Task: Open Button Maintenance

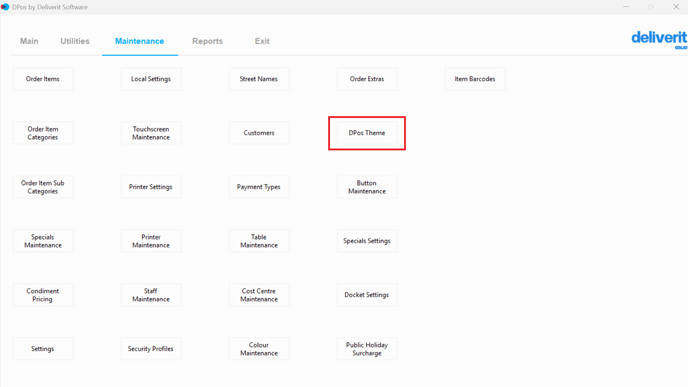Action: (367, 187)
